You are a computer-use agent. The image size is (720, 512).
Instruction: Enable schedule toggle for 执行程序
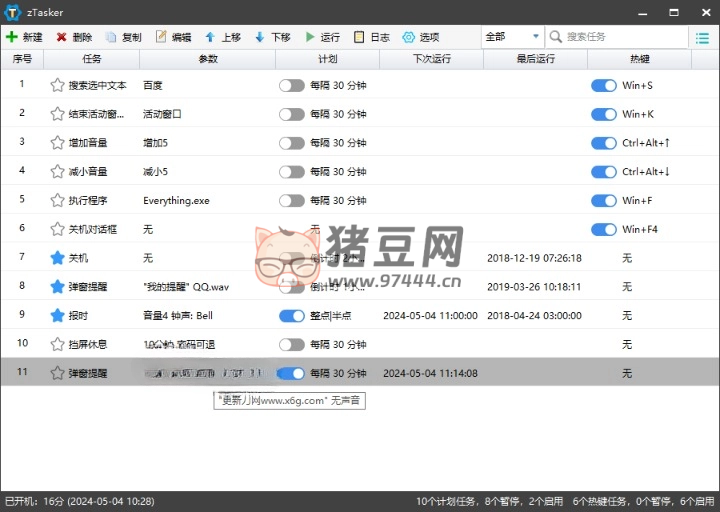pos(292,201)
